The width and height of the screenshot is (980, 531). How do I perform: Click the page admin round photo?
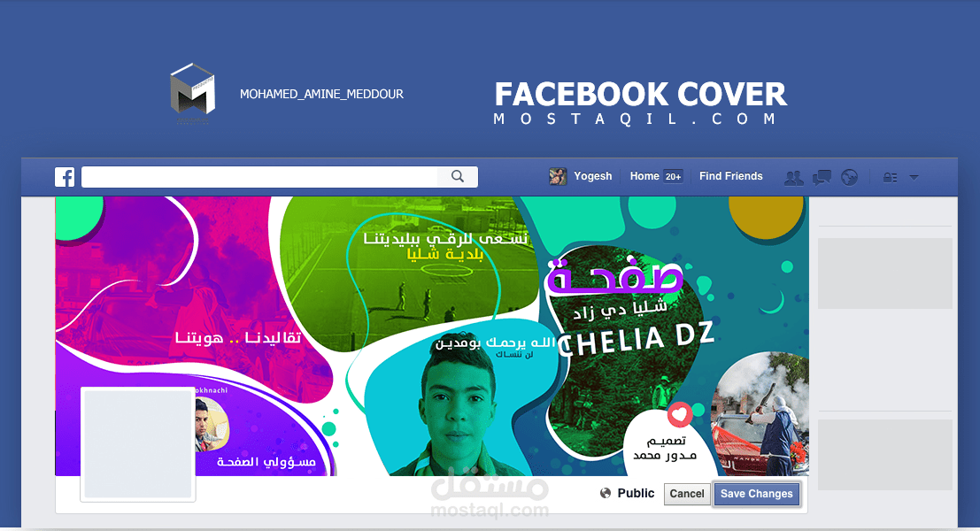pos(212,424)
